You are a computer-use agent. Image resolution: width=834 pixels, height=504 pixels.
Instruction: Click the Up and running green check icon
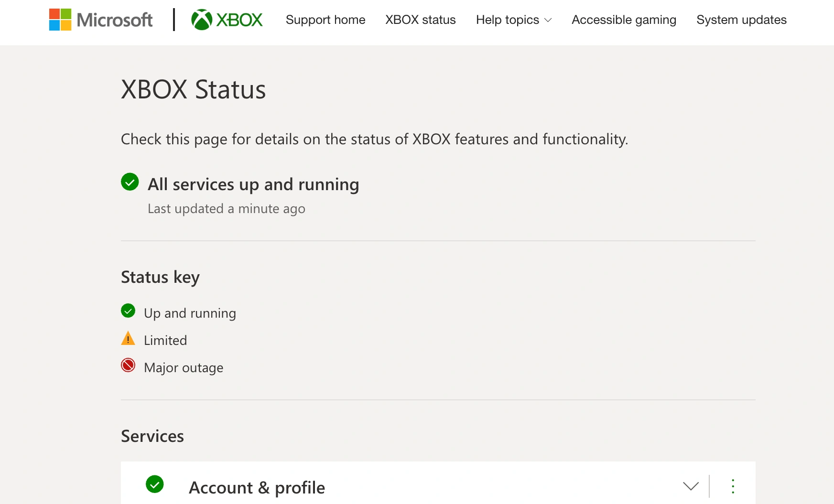128,311
